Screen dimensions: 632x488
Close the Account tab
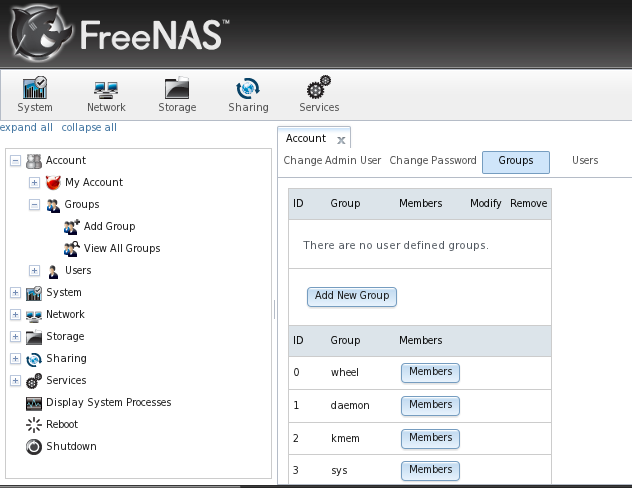(341, 140)
